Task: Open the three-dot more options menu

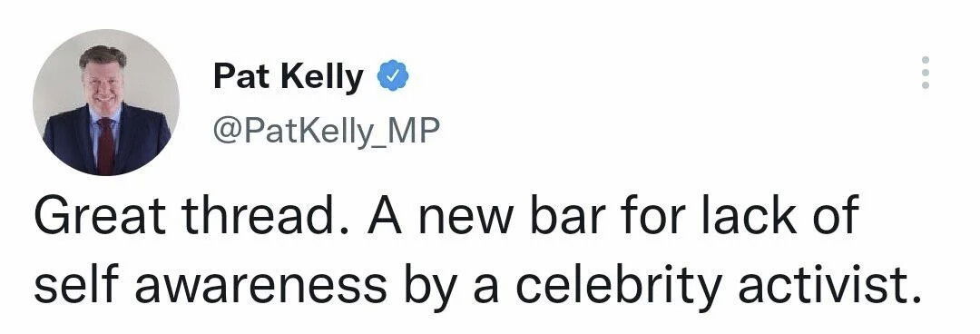Action: (926, 73)
